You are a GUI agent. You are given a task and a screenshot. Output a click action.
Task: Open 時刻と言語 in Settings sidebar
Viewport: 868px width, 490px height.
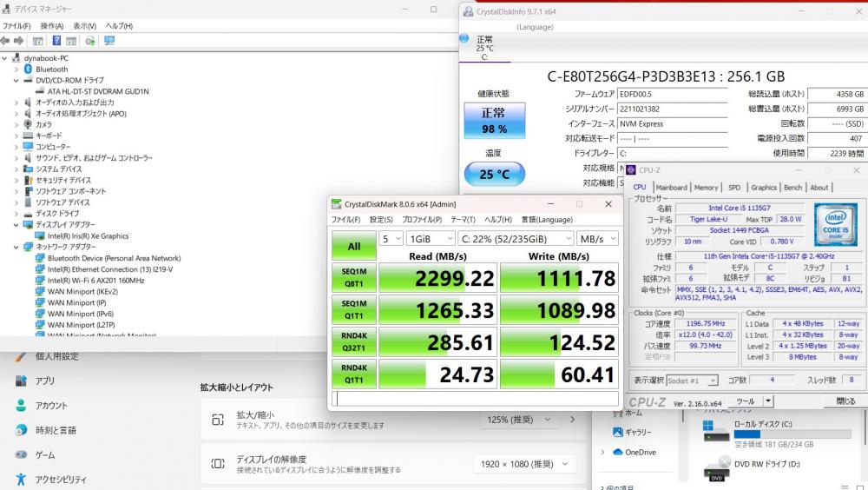(56, 430)
